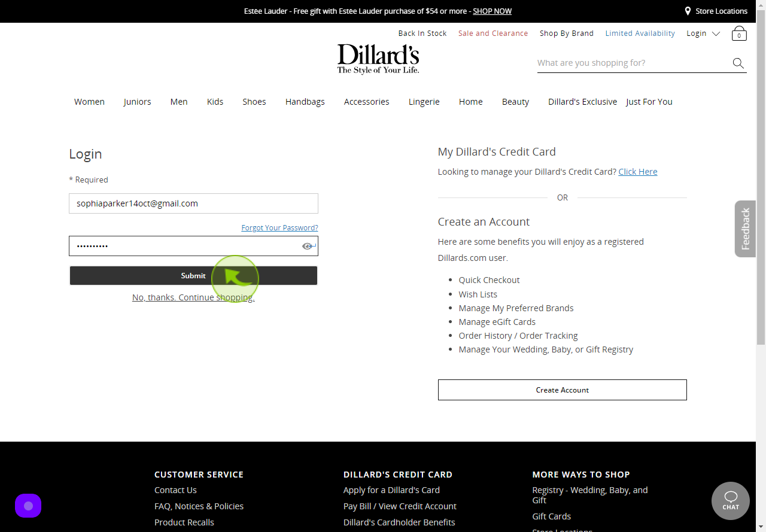Open the Chat bubble button
This screenshot has width=766, height=532.
tap(731, 501)
